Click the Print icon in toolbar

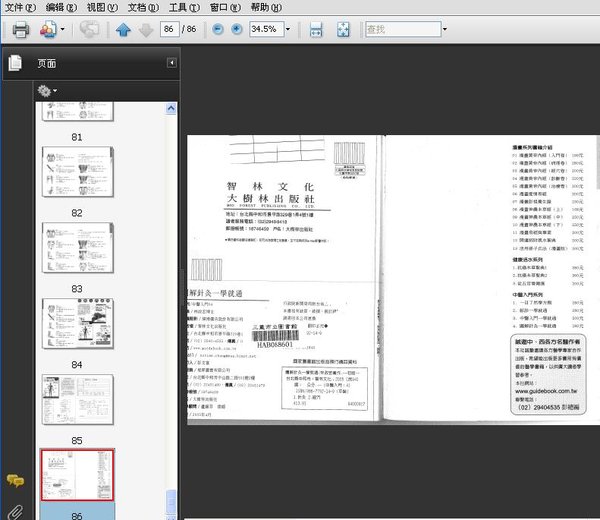pos(20,29)
